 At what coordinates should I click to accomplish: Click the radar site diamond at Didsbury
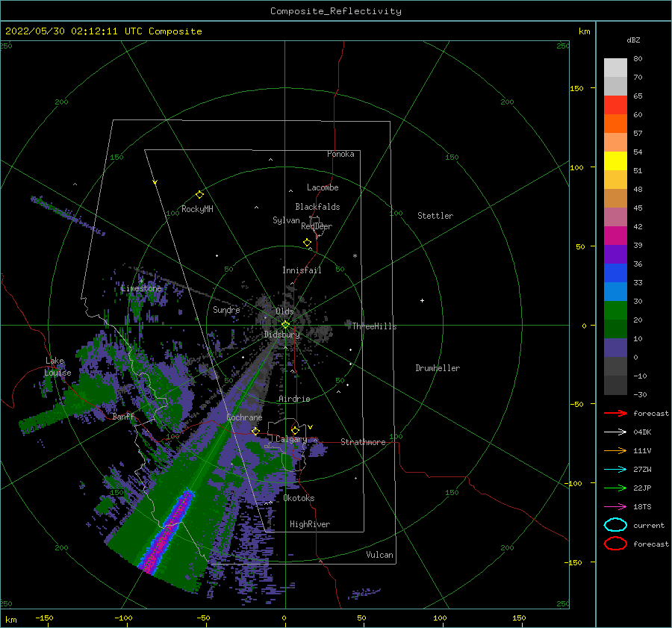point(285,325)
